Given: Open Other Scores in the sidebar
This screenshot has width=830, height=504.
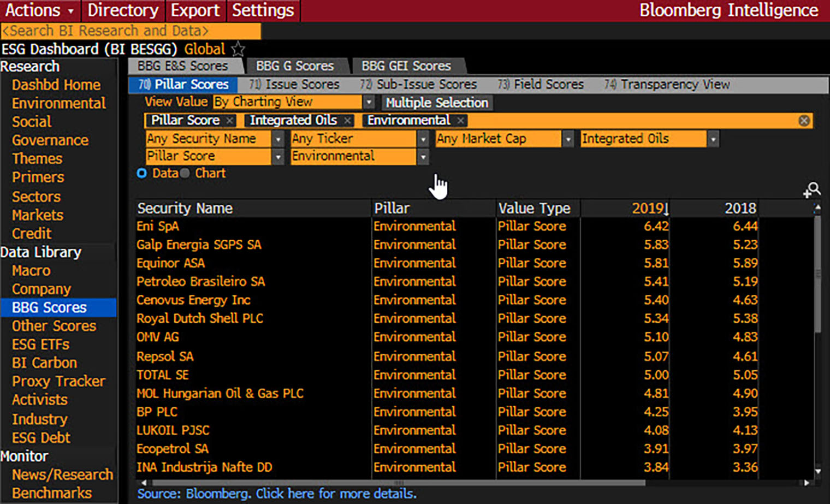Looking at the screenshot, I should (x=54, y=326).
